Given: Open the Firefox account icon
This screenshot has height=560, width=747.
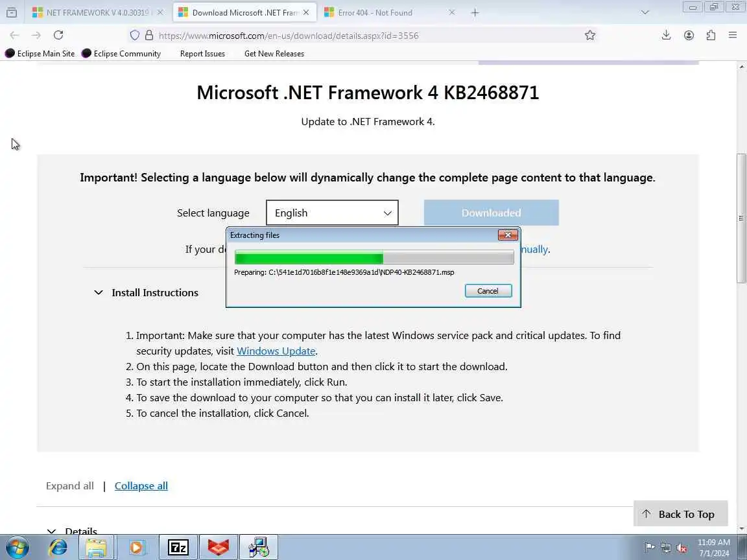Looking at the screenshot, I should pos(689,35).
